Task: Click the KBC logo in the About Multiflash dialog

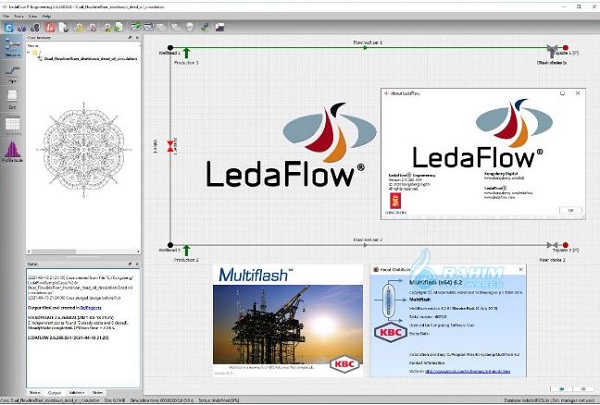Action: pos(390,332)
